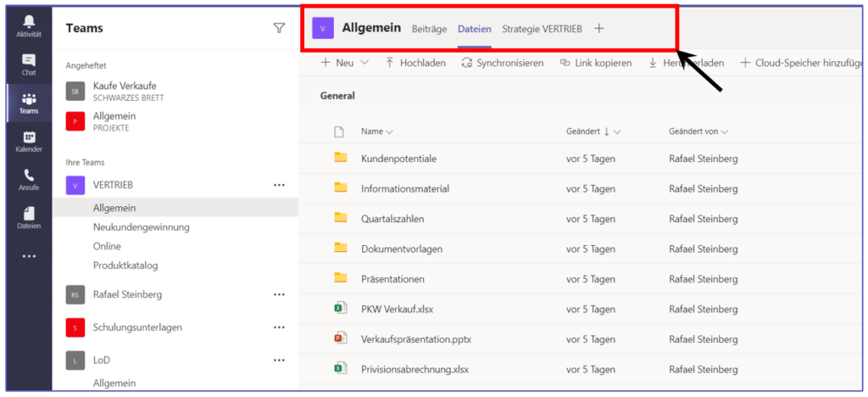
Task: Click the PowerPoint icon for Verkaufspräsentation.pptx
Action: pos(341,338)
